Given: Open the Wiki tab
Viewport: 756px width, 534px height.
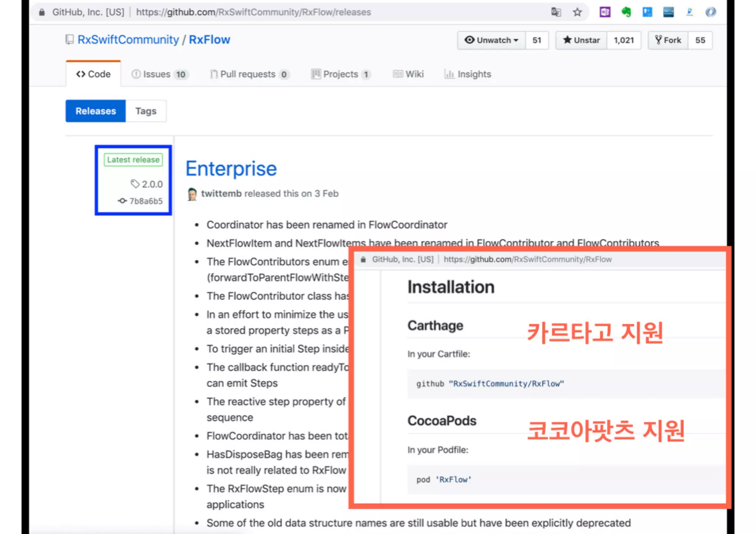Looking at the screenshot, I should (408, 74).
